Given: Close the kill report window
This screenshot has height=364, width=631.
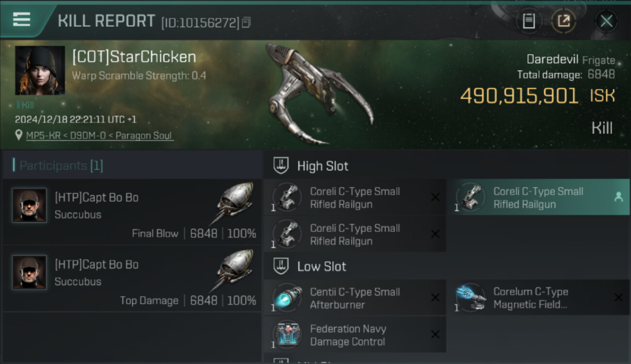Looking at the screenshot, I should [606, 21].
